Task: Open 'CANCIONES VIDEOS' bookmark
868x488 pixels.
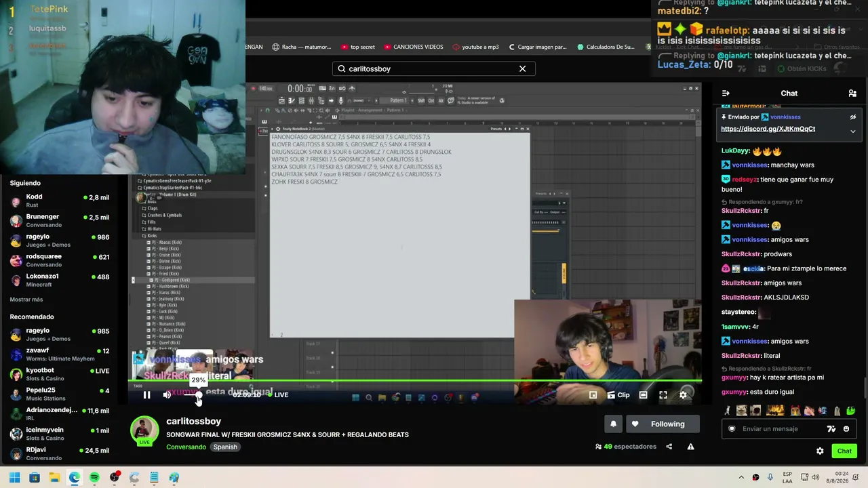Action: 414,47
